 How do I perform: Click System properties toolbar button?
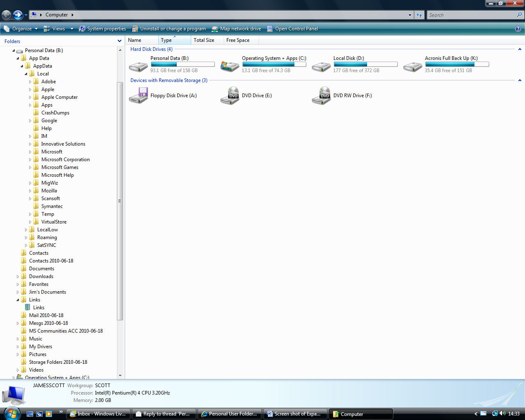[103, 29]
